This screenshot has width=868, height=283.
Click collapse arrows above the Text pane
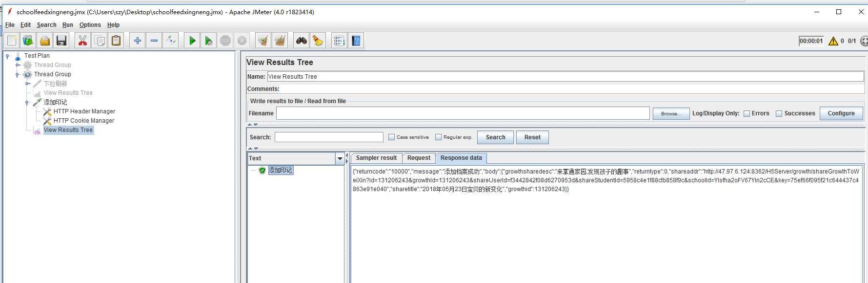click(x=253, y=149)
